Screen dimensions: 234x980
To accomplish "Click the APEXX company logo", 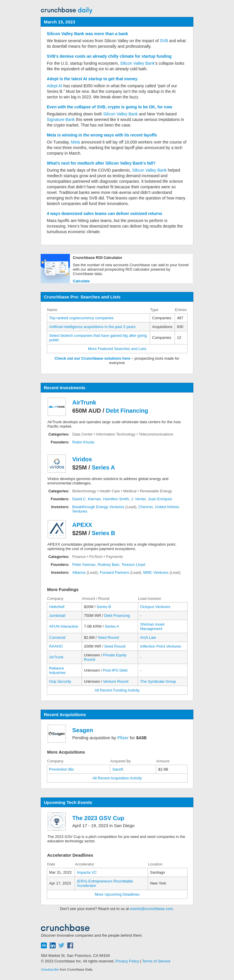I will click(57, 529).
